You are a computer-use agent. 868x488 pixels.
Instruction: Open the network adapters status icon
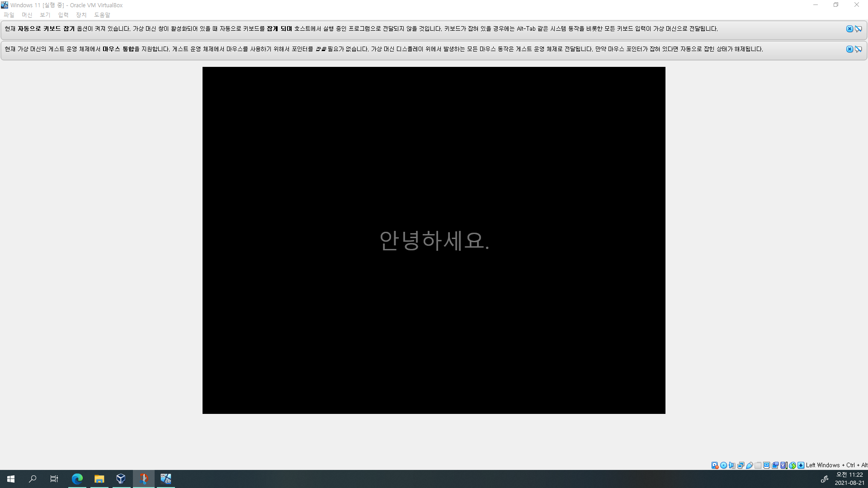coord(741,465)
